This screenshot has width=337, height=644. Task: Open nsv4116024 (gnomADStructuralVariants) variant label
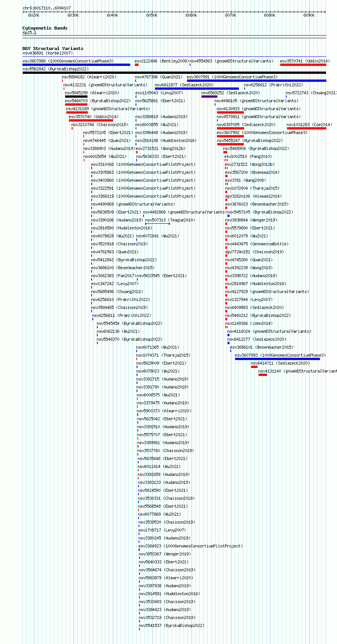pos(269,331)
